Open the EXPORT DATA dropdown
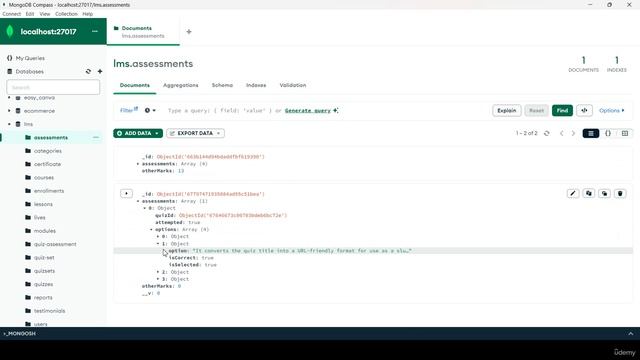The width and height of the screenshot is (640, 360). (196, 133)
